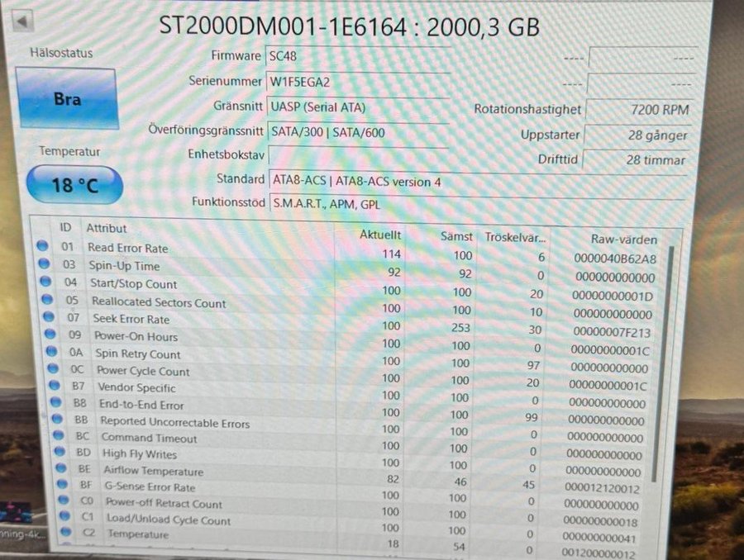Select the Reported Uncorrectable Errors text
The height and width of the screenshot is (560, 744).
[174, 422]
